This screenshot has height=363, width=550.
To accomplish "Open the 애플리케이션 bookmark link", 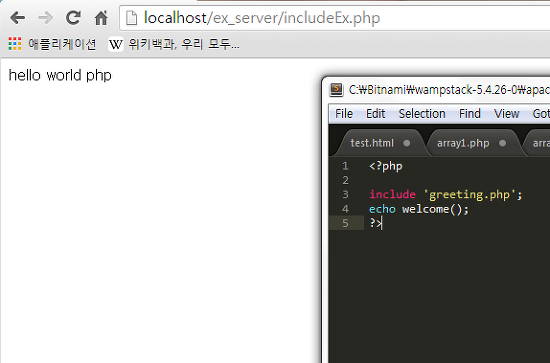I will [62, 44].
